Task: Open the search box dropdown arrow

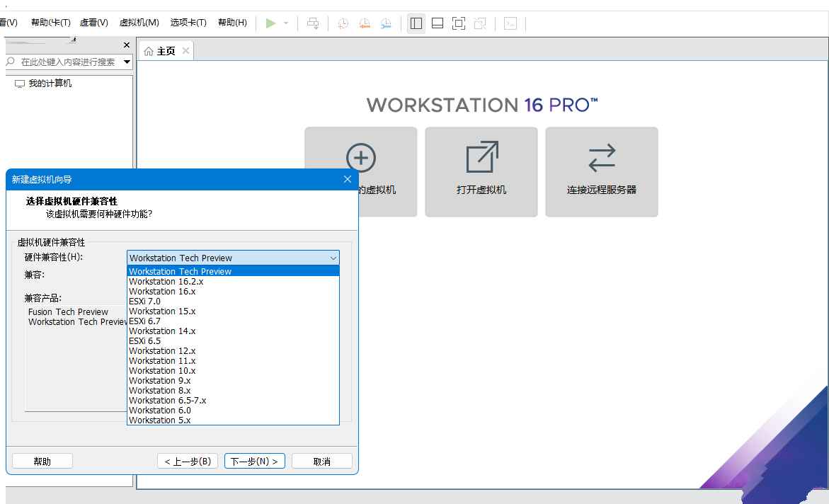Action: 126,62
